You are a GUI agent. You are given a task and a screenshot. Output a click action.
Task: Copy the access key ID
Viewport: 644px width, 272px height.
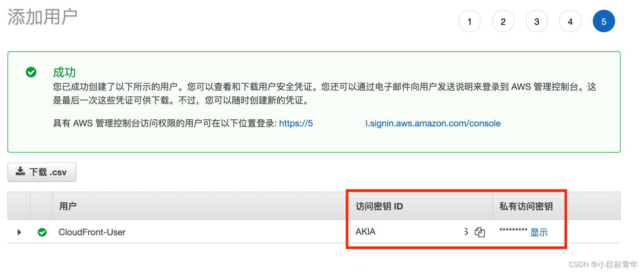(479, 233)
